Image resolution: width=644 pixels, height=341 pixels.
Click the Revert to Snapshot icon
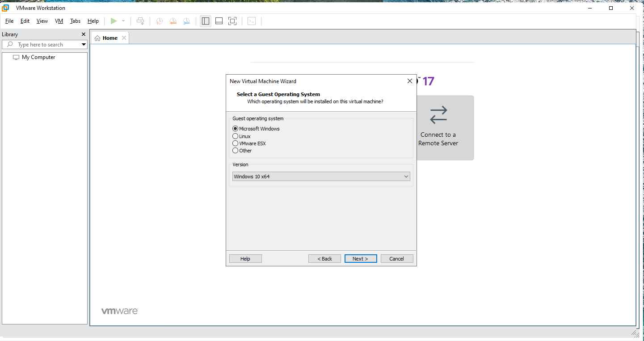[x=173, y=21]
